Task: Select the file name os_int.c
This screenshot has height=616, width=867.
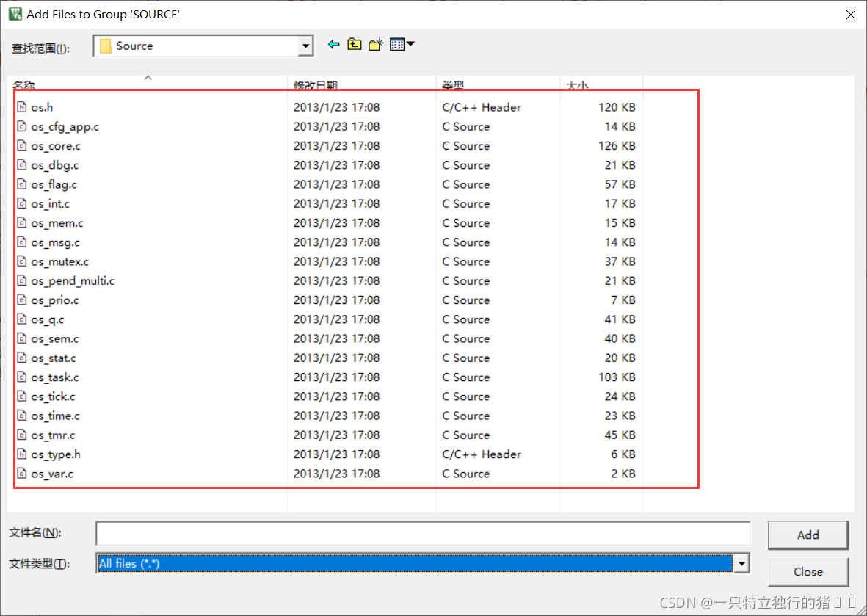Action: 51,203
